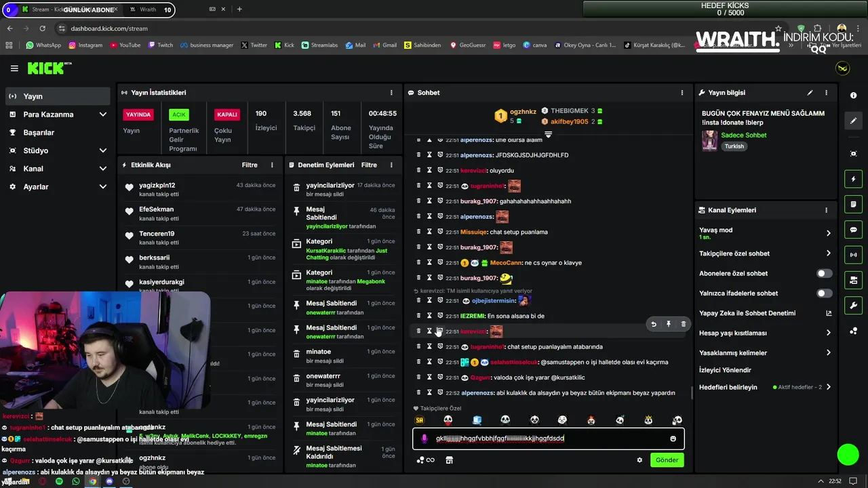The height and width of the screenshot is (488, 868).
Task: Reply to the hovered kerevizci message
Action: tap(653, 324)
